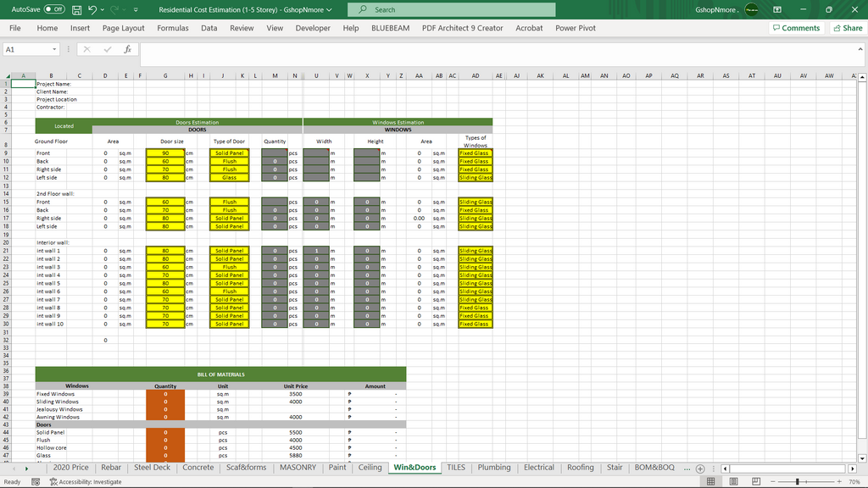Click the Share button
Image resolution: width=868 pixels, height=488 pixels.
pos(848,28)
